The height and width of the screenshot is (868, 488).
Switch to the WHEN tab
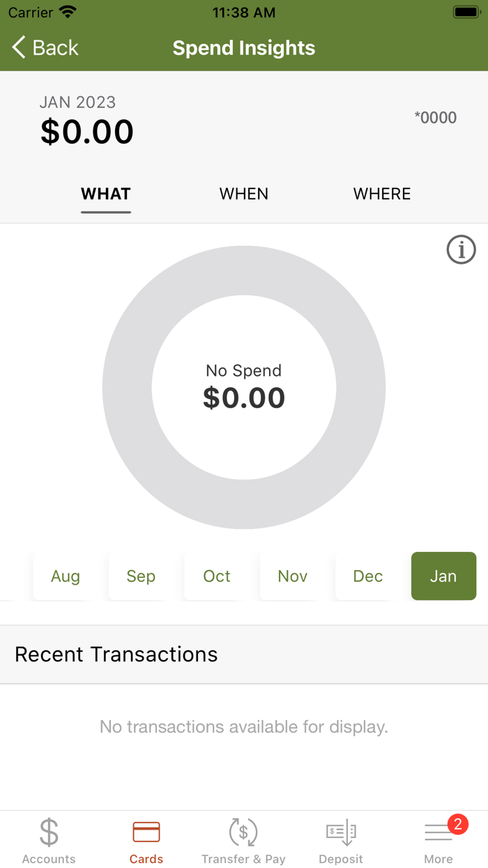(243, 194)
